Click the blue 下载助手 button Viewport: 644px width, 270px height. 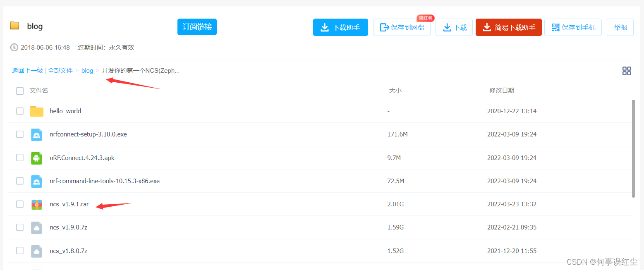click(x=340, y=27)
